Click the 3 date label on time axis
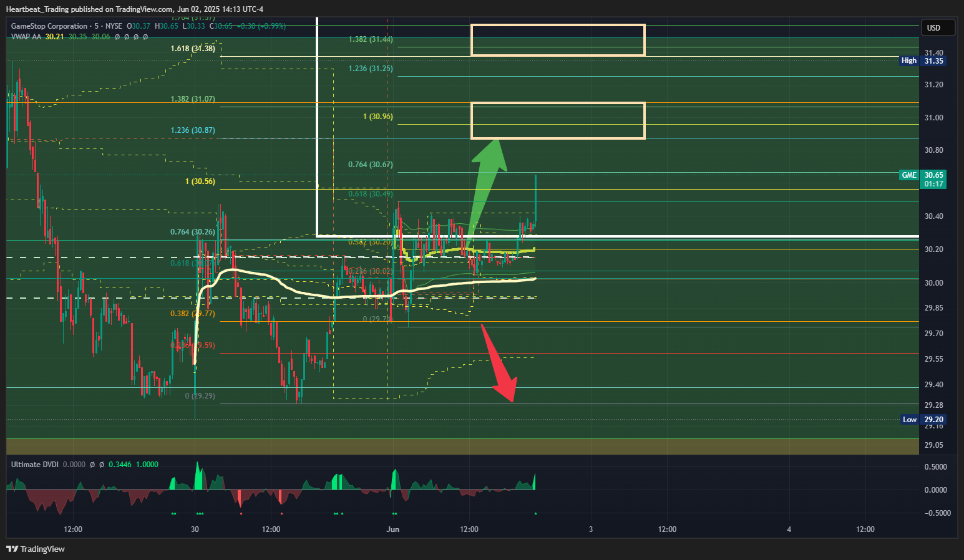Viewport: 964px width, 560px height. click(x=591, y=529)
